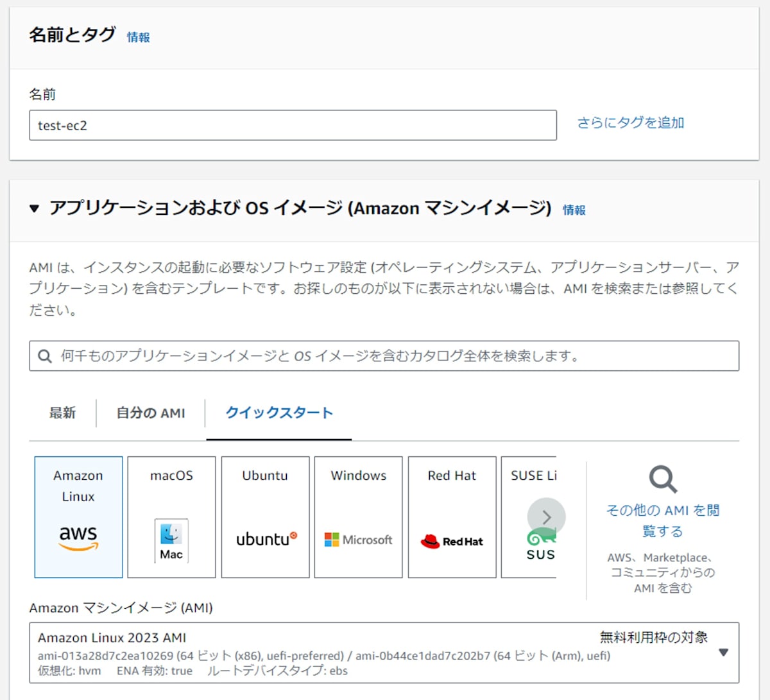Click the ami-013a28d7c2ea10269 ID text
This screenshot has width=770, height=700.
[106, 656]
